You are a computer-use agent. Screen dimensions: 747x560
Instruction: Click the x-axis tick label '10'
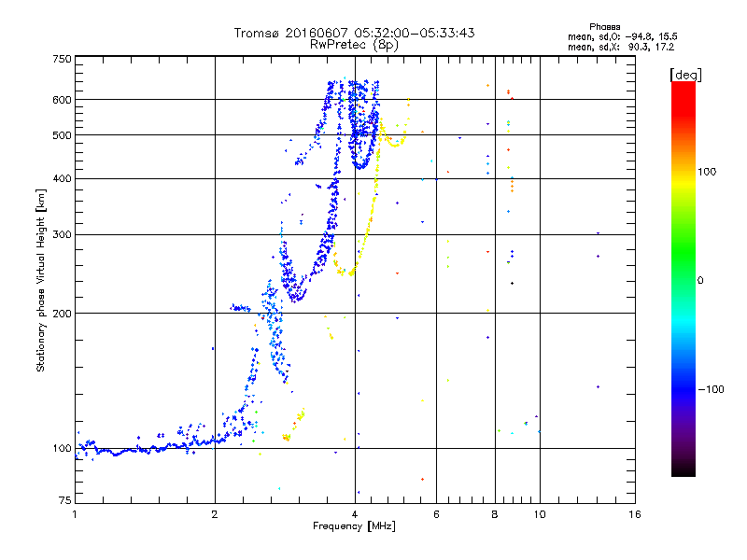click(540, 514)
